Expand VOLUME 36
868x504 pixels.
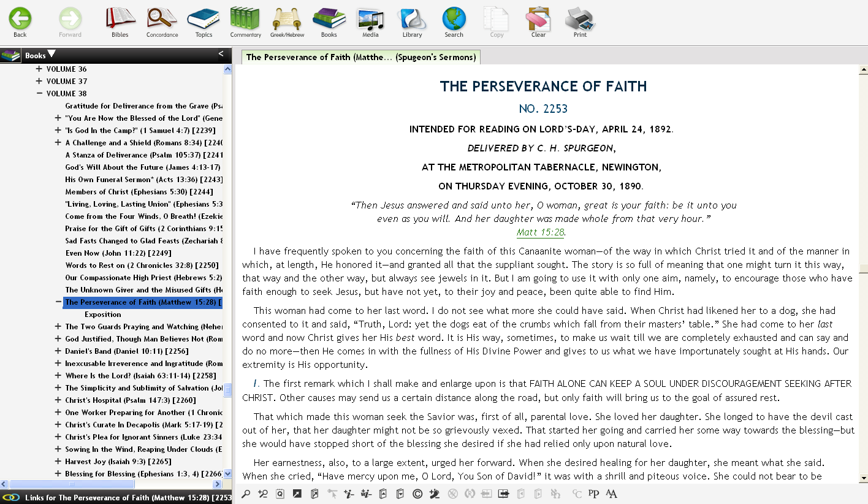(39, 69)
